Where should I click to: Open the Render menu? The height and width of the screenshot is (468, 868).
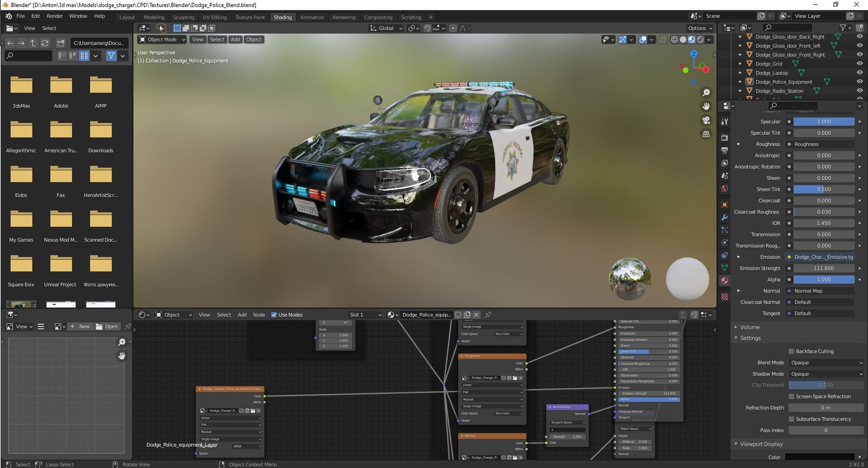click(55, 16)
